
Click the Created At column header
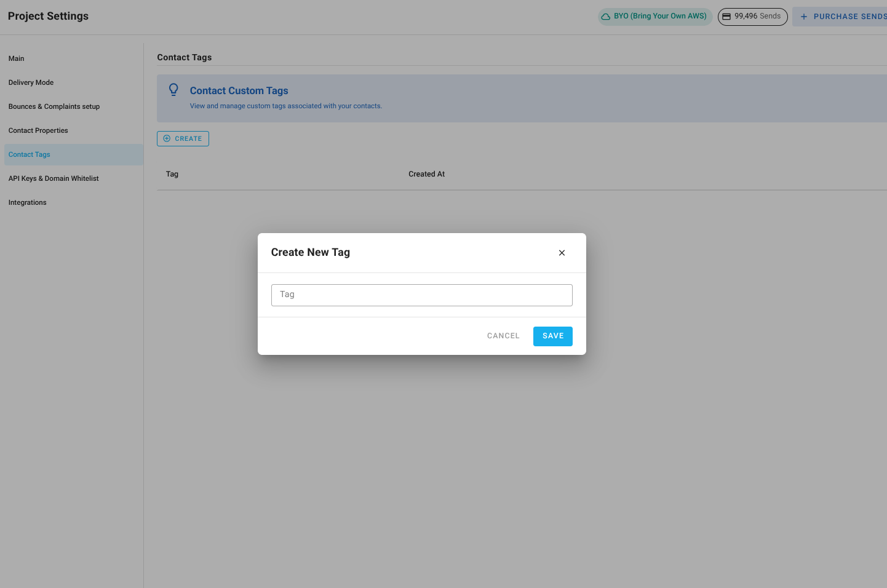pos(426,174)
